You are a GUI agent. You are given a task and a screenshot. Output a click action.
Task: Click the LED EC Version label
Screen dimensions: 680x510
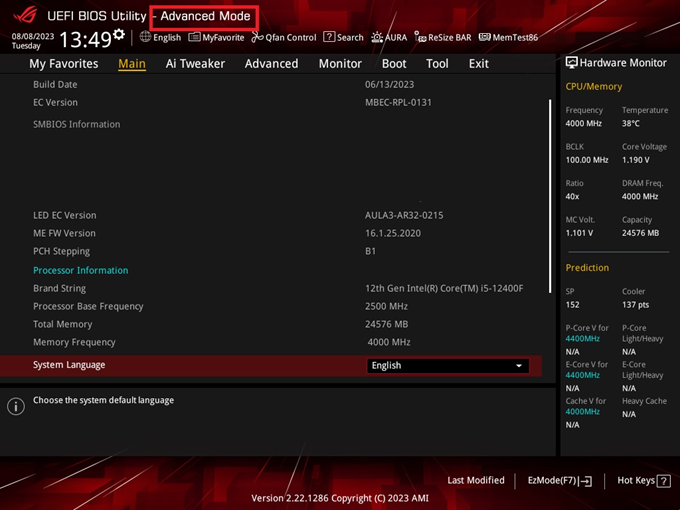pyautogui.click(x=65, y=216)
